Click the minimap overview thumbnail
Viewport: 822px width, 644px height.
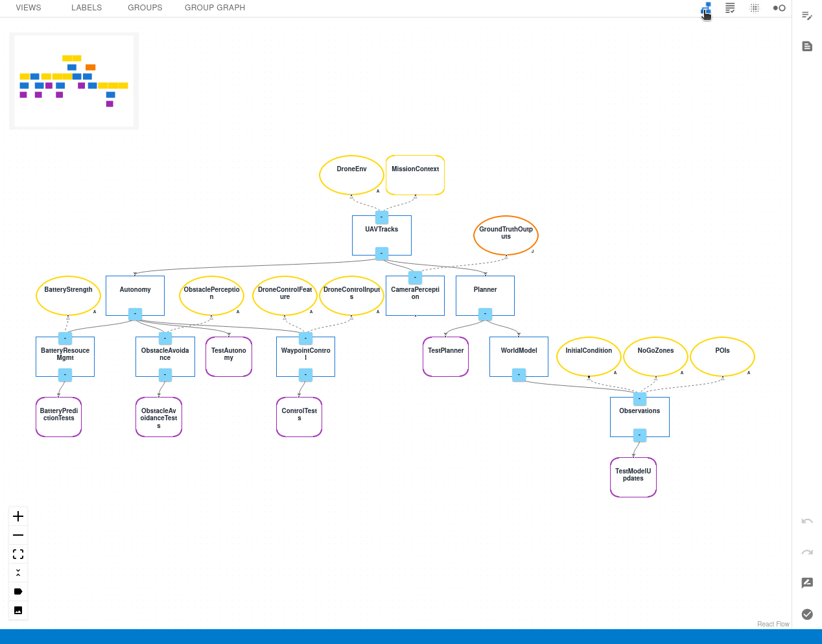tap(74, 81)
